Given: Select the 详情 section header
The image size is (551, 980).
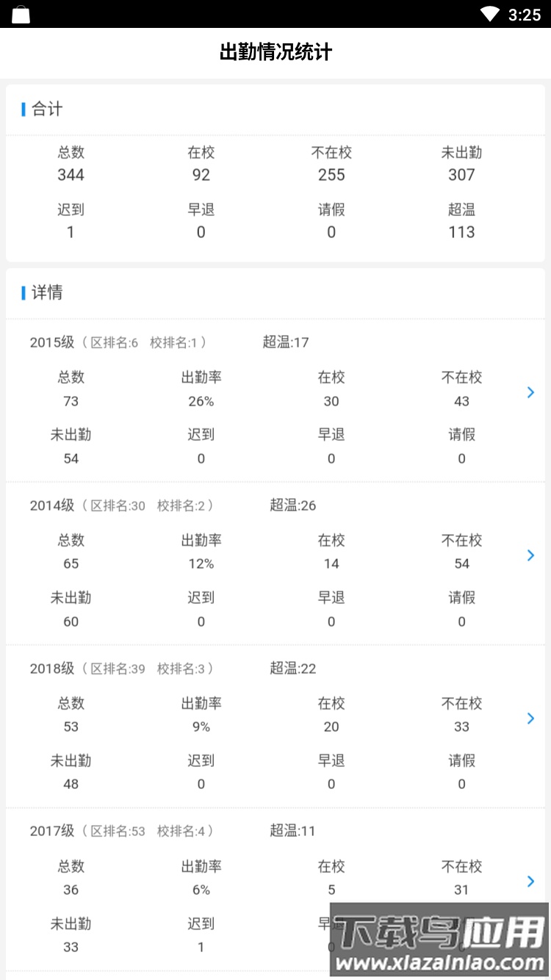Looking at the screenshot, I should [46, 293].
